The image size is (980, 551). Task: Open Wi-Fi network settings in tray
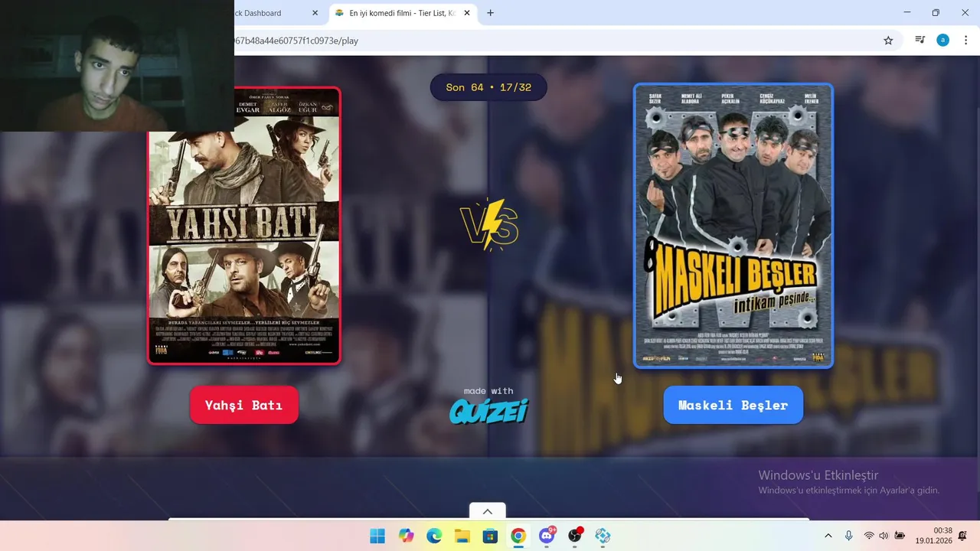coord(869,536)
